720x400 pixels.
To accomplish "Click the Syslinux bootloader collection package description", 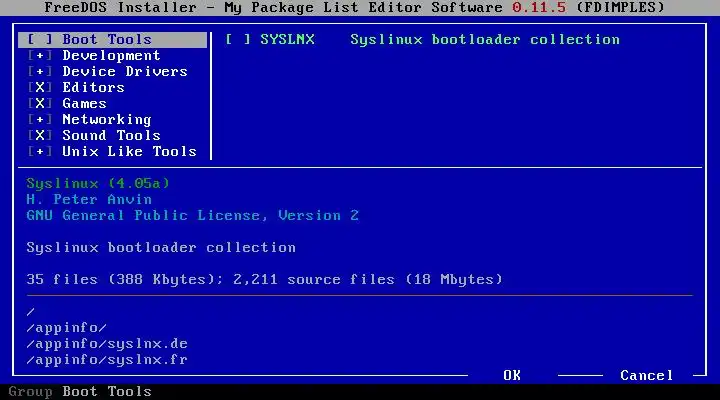I will click(485, 40).
